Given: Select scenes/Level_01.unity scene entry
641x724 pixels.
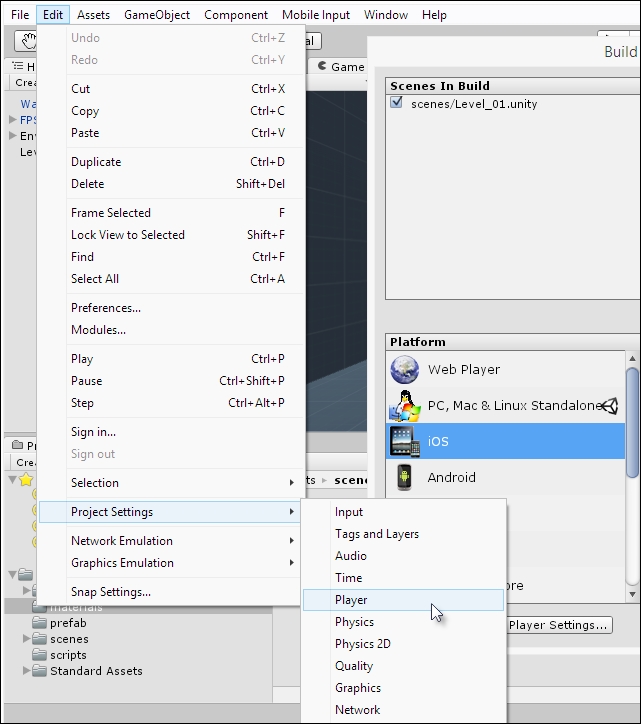Looking at the screenshot, I should [x=474, y=104].
